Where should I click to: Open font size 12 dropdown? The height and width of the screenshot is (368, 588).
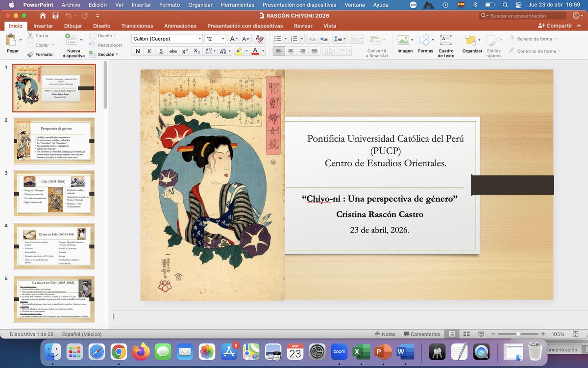(x=223, y=39)
